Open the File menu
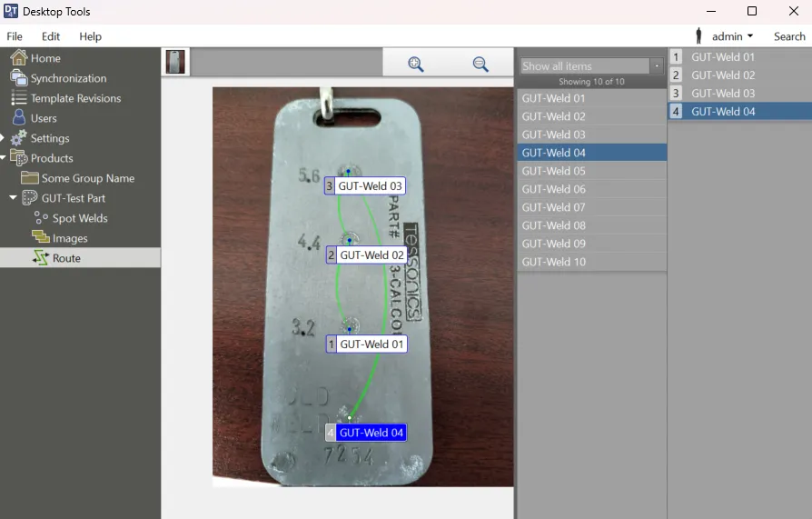 coord(15,36)
